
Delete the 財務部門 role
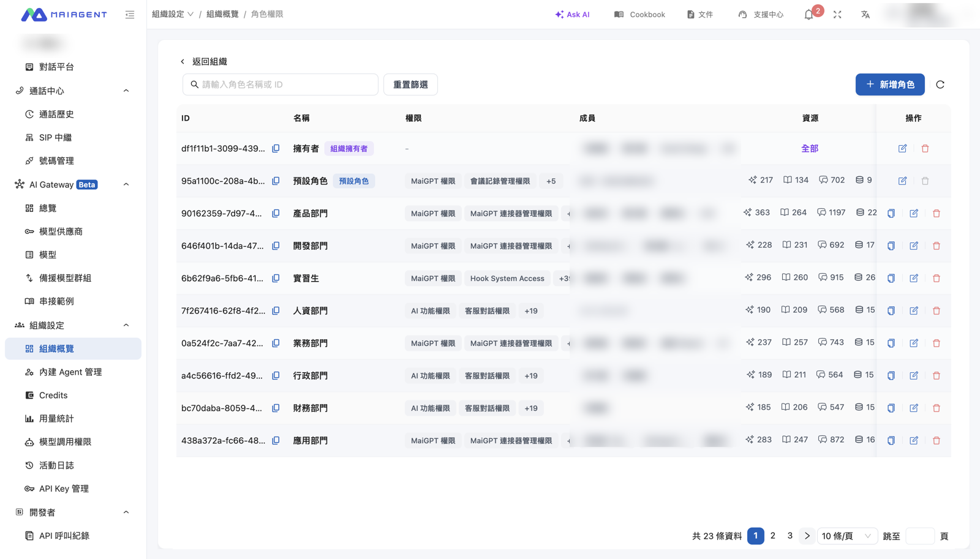click(937, 408)
